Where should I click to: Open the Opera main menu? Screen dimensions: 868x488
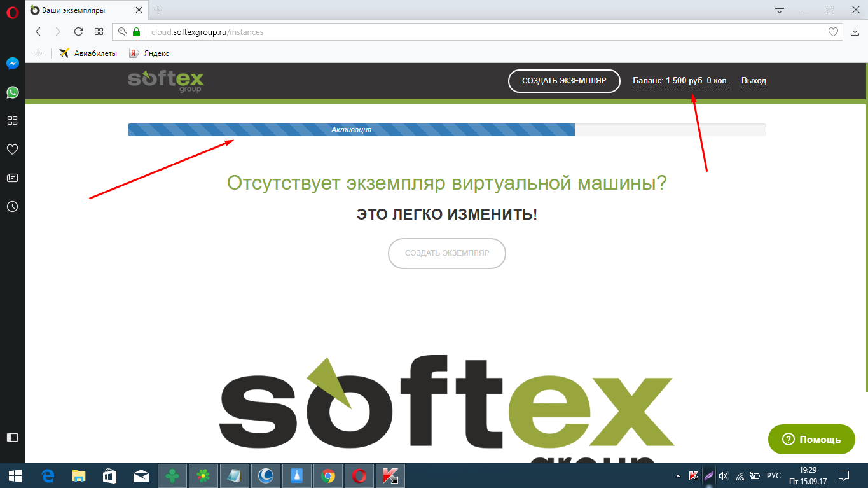click(x=12, y=11)
